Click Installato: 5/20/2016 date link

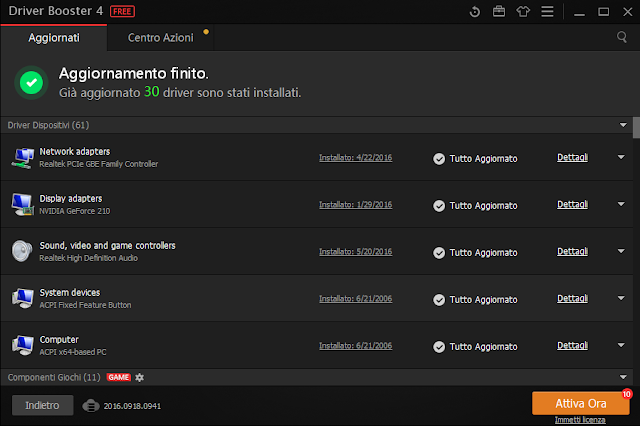[x=356, y=252]
